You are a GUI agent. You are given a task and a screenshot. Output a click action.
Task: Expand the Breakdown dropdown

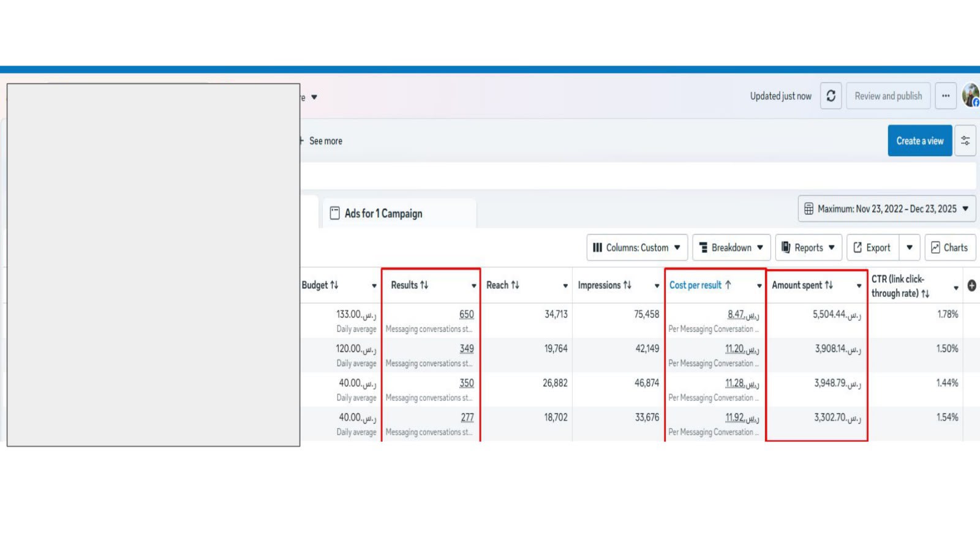point(731,248)
